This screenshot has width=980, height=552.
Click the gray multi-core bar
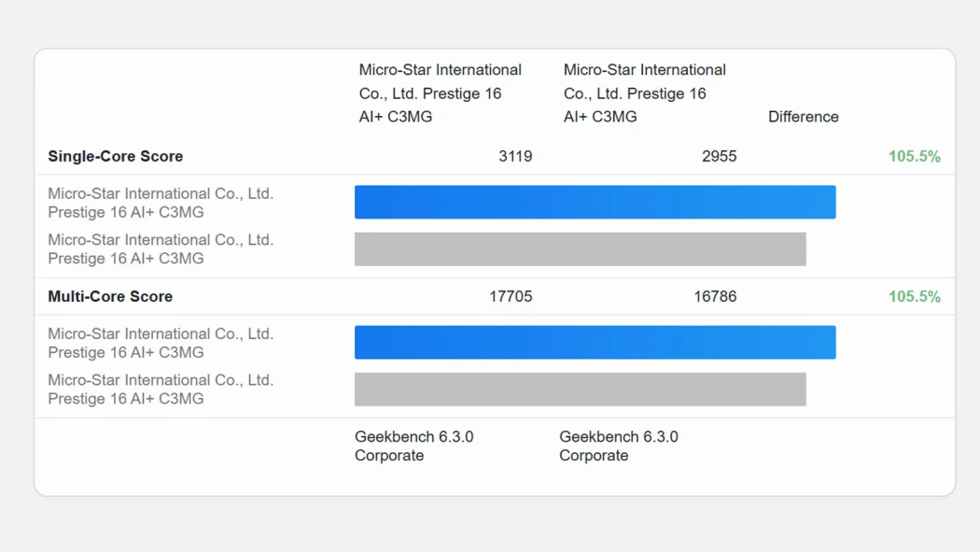(x=580, y=389)
